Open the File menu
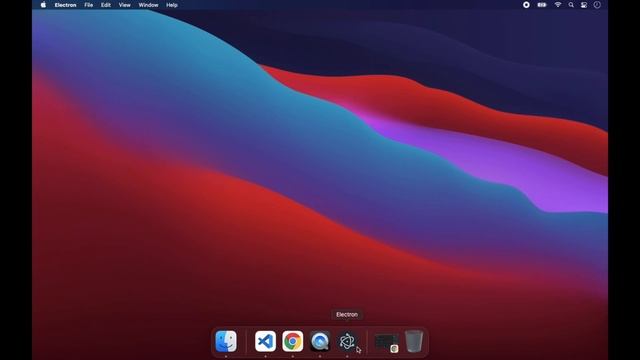 [89, 5]
